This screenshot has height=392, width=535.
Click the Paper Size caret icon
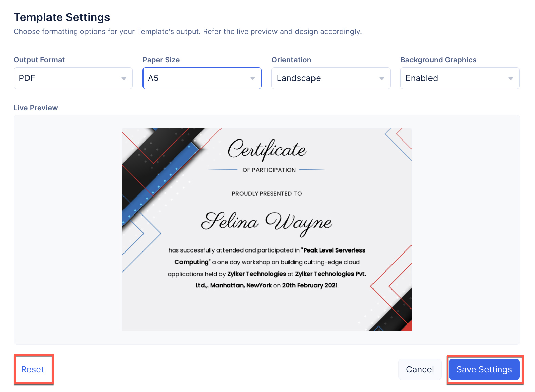(253, 78)
